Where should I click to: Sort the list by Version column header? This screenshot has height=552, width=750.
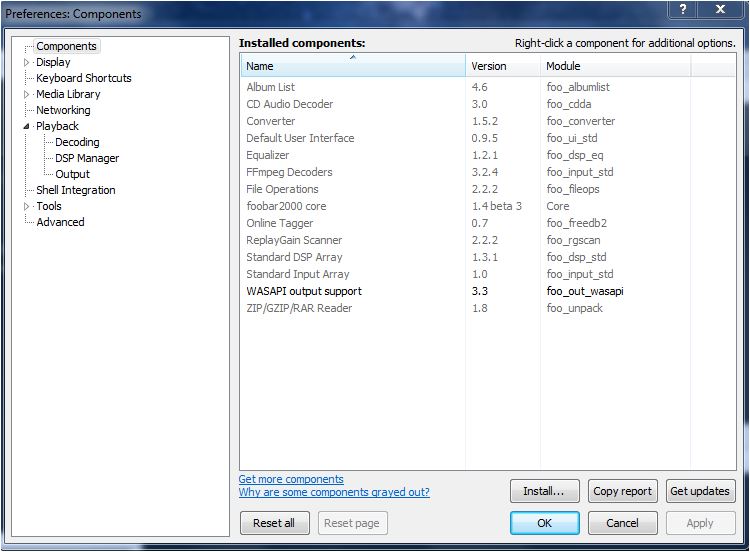pyautogui.click(x=501, y=66)
